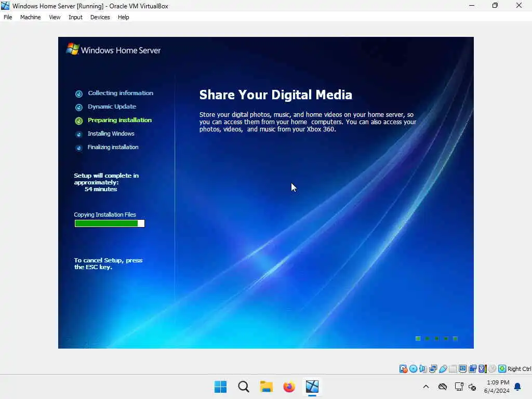This screenshot has width=532, height=399.
Task: Click the 54 minutes remaining text
Action: tap(101, 189)
